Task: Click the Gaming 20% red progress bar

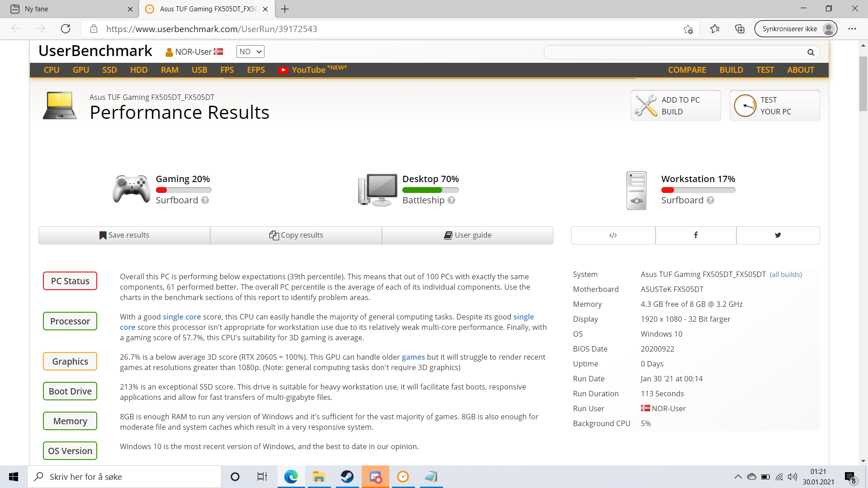Action: coord(184,190)
